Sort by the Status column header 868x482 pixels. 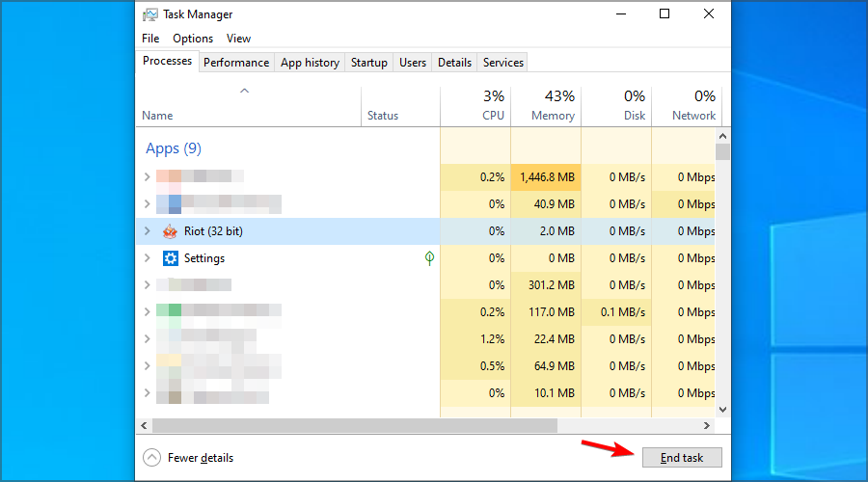401,107
